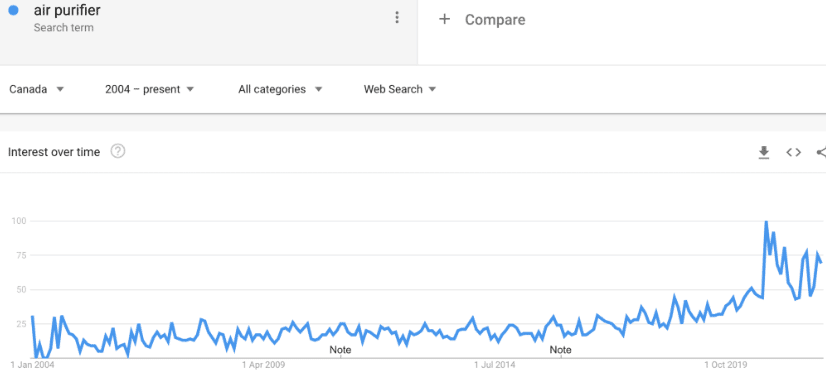Click the share icon beside embed
The image size is (835, 384).
pyautogui.click(x=821, y=152)
